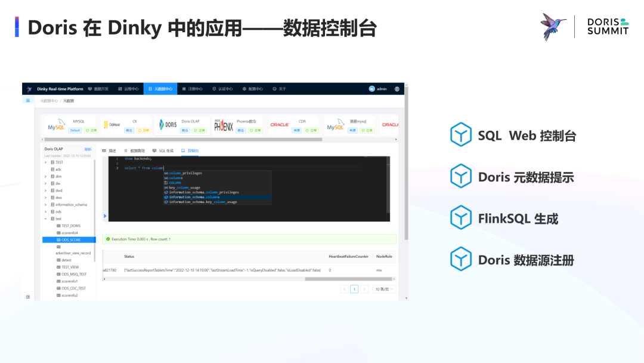The width and height of the screenshot is (644, 363).
Task: Select page 1 in pagination
Action: pyautogui.click(x=354, y=289)
